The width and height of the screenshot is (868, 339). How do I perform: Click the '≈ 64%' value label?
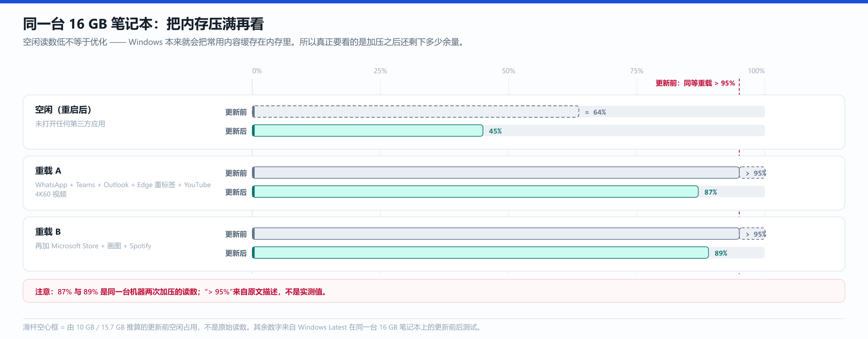click(595, 112)
